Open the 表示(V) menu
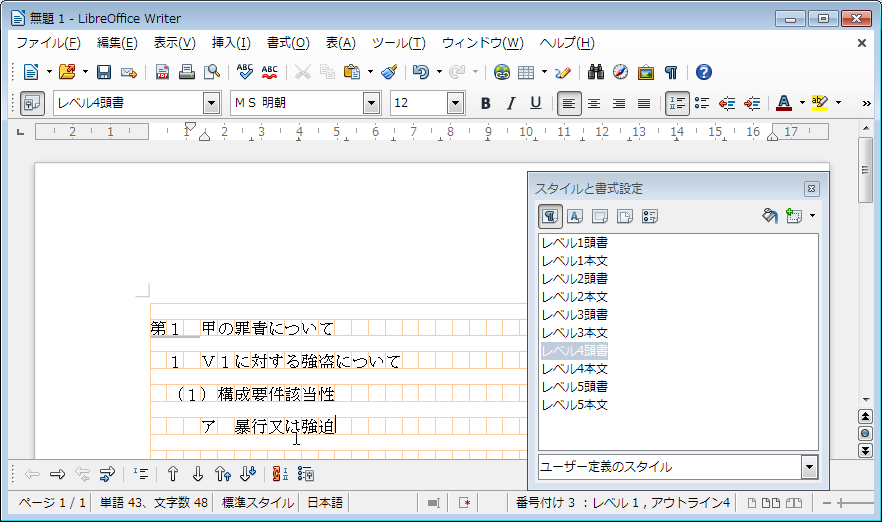 175,43
